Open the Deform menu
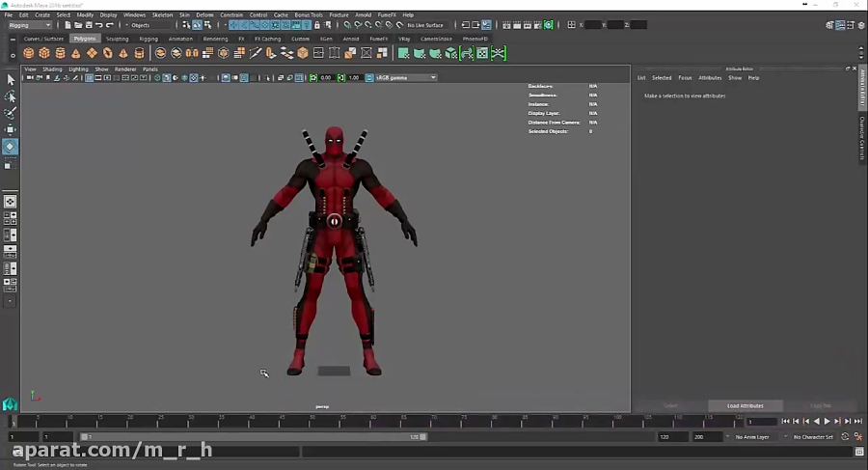 [x=204, y=15]
